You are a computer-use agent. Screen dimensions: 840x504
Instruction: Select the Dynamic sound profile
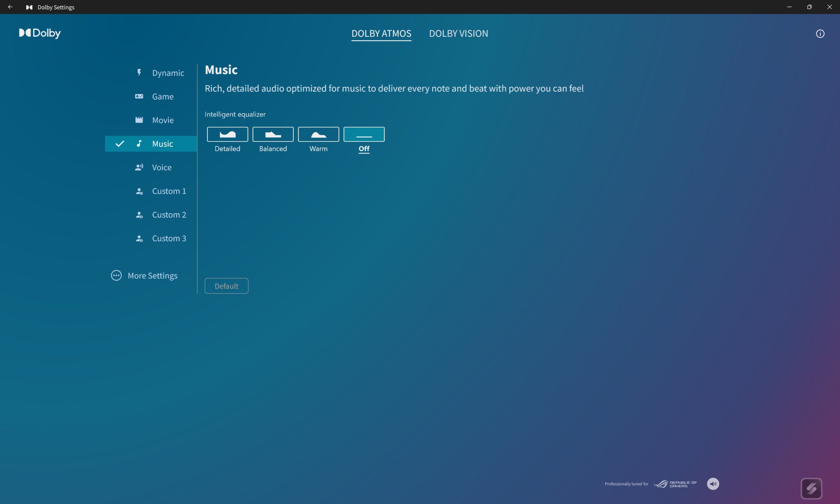click(151, 73)
